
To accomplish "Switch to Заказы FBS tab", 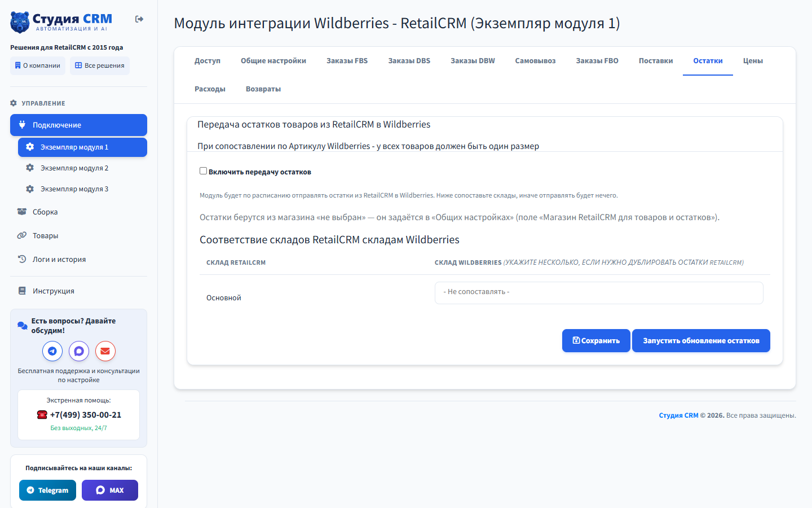I will 347,61.
